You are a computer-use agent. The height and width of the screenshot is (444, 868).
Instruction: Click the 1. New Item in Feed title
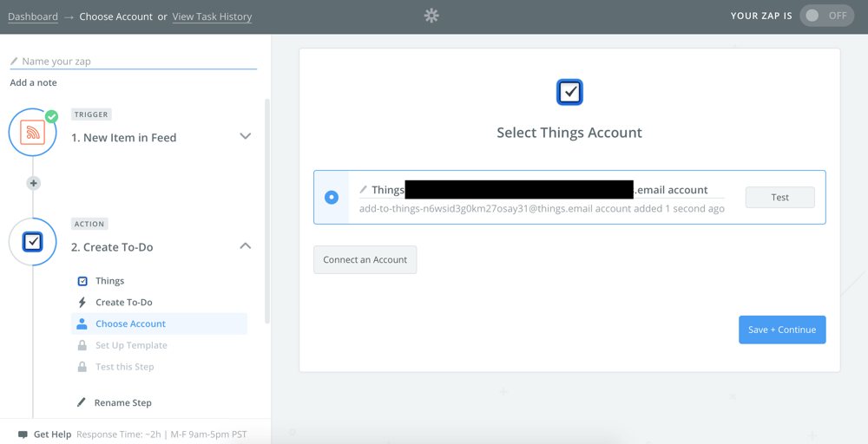click(124, 138)
